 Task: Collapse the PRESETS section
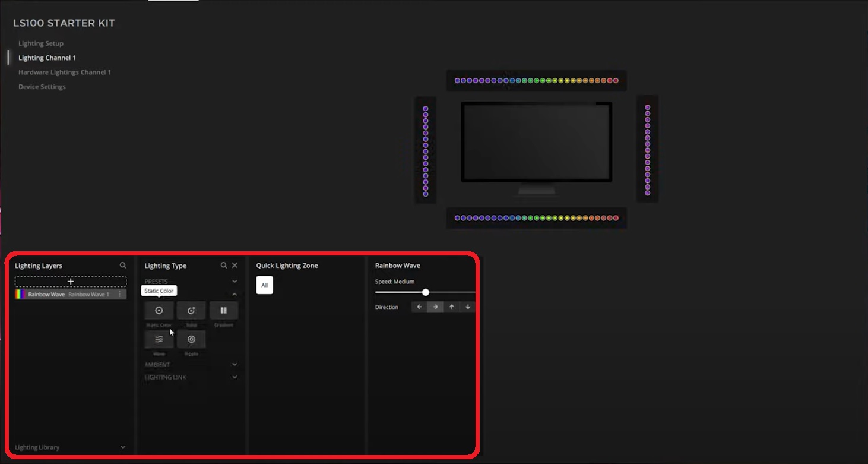click(x=235, y=281)
